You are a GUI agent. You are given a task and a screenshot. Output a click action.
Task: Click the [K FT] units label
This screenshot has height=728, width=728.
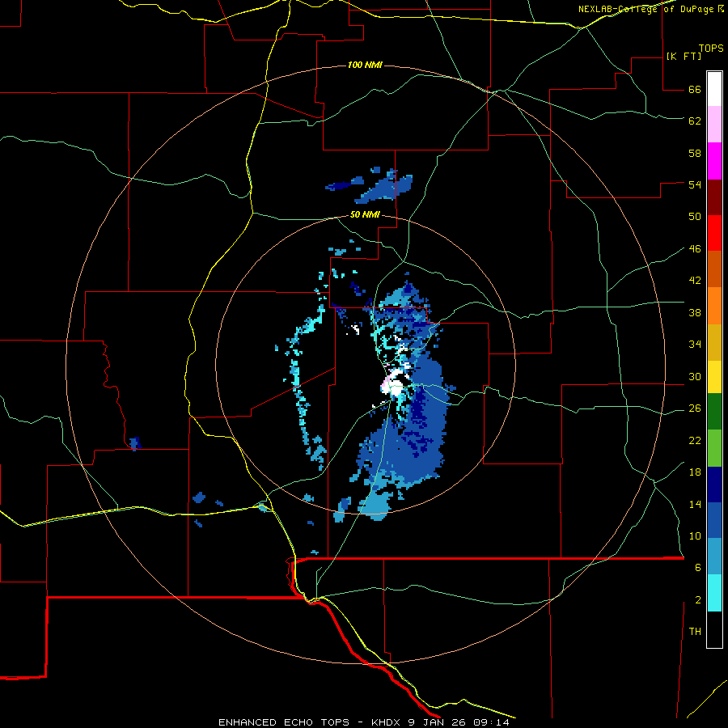click(684, 56)
